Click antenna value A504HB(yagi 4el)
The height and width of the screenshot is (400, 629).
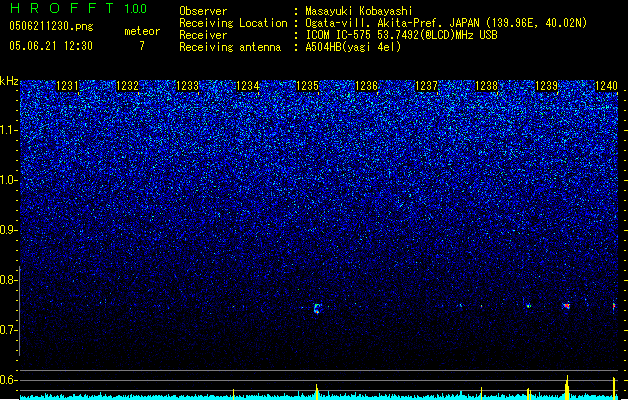coord(353,47)
